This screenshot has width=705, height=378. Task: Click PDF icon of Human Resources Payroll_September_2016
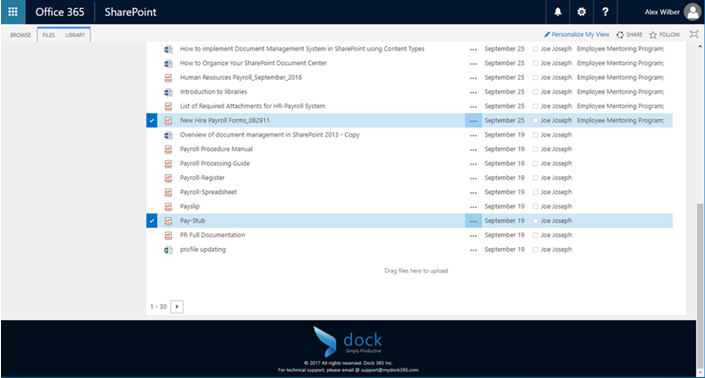click(x=168, y=77)
